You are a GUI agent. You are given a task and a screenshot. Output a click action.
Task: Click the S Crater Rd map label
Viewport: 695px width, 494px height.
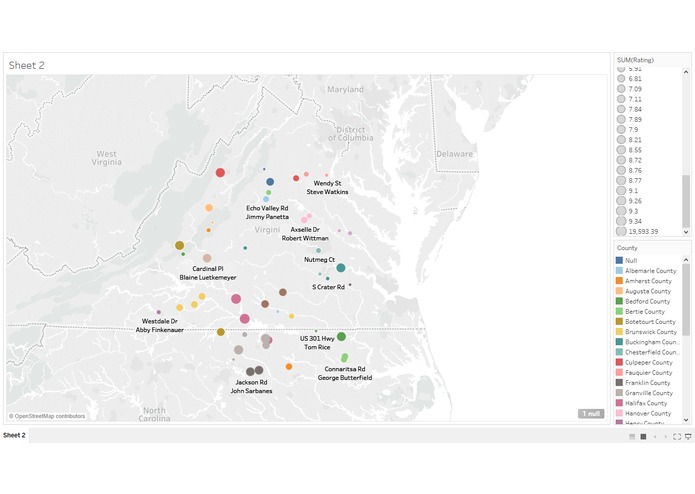[x=328, y=287]
